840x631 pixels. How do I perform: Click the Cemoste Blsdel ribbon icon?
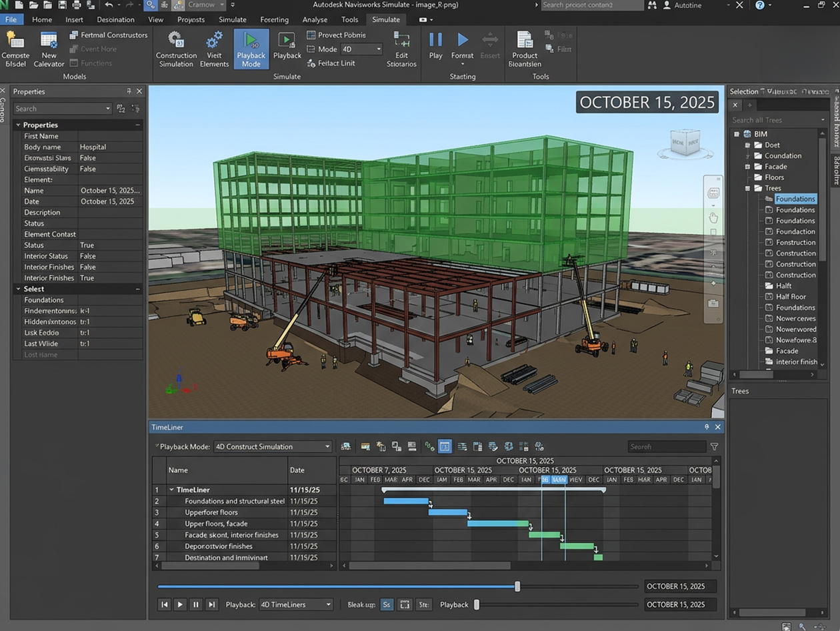click(15, 49)
